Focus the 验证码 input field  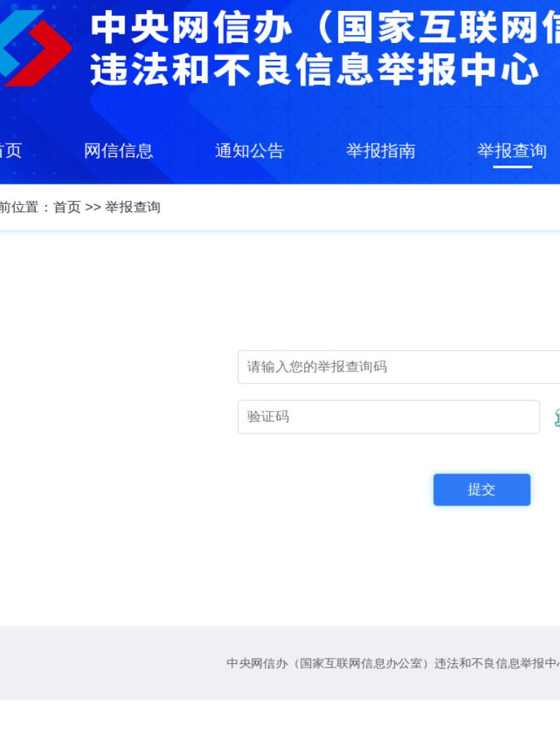coord(389,417)
